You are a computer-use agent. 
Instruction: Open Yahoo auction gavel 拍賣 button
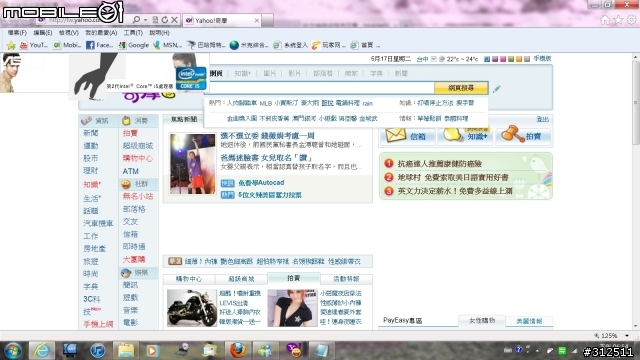pos(524,136)
